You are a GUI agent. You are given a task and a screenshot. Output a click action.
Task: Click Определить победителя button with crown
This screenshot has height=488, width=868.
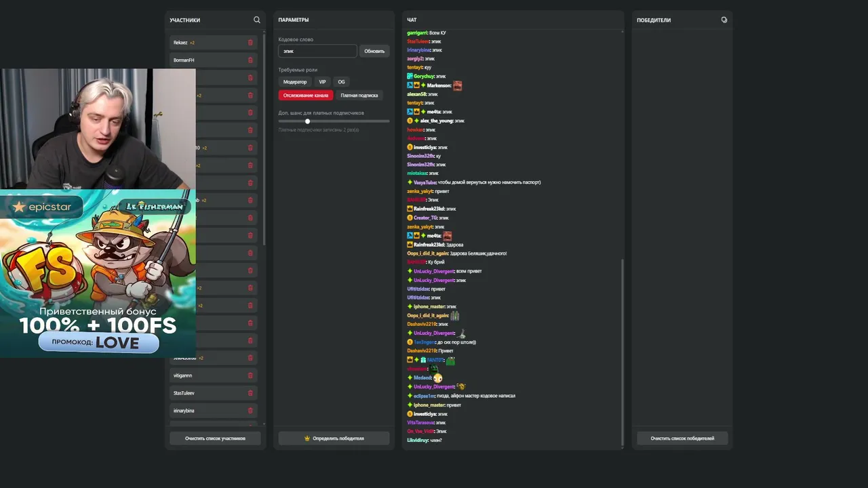334,439
